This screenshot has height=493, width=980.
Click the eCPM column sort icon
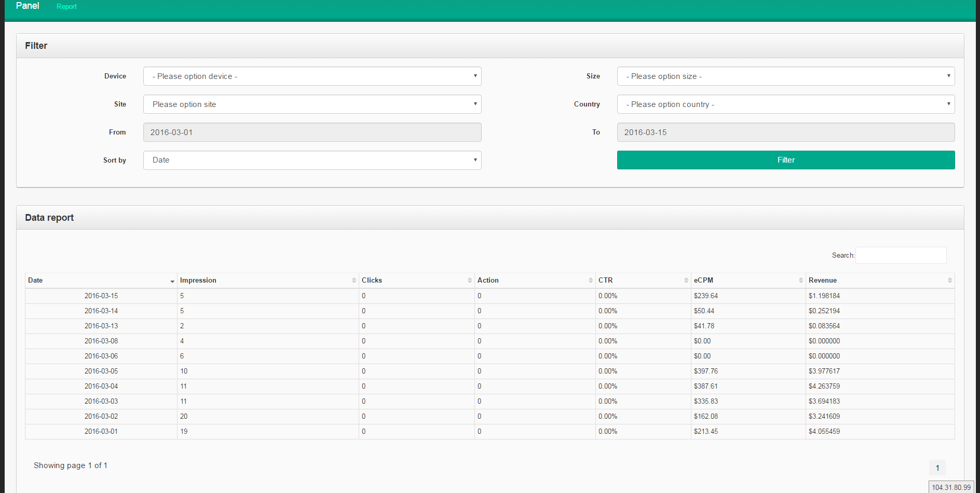click(801, 281)
